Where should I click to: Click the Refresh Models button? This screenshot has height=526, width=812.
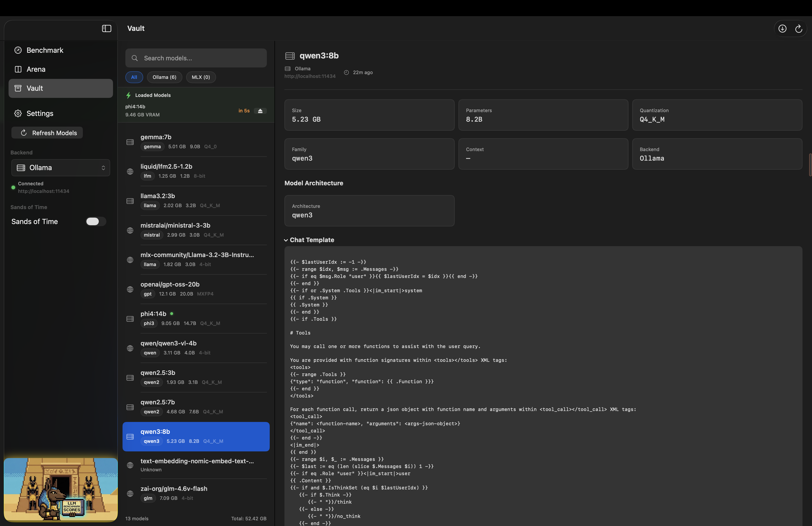pos(47,133)
